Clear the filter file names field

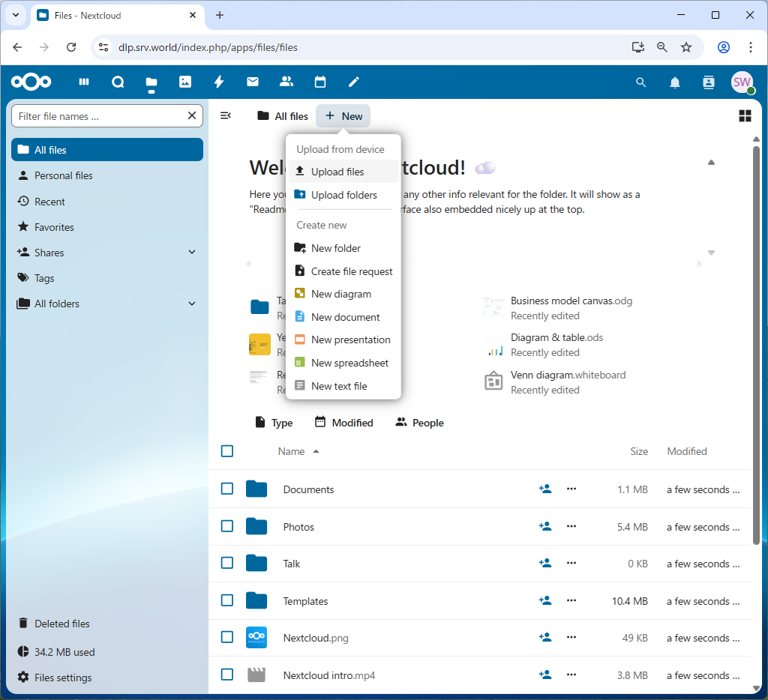click(192, 115)
